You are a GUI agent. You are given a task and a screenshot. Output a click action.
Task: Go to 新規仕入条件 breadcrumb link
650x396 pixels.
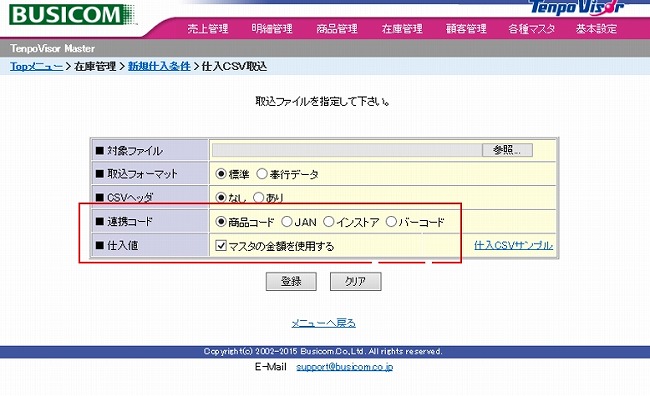(159, 66)
